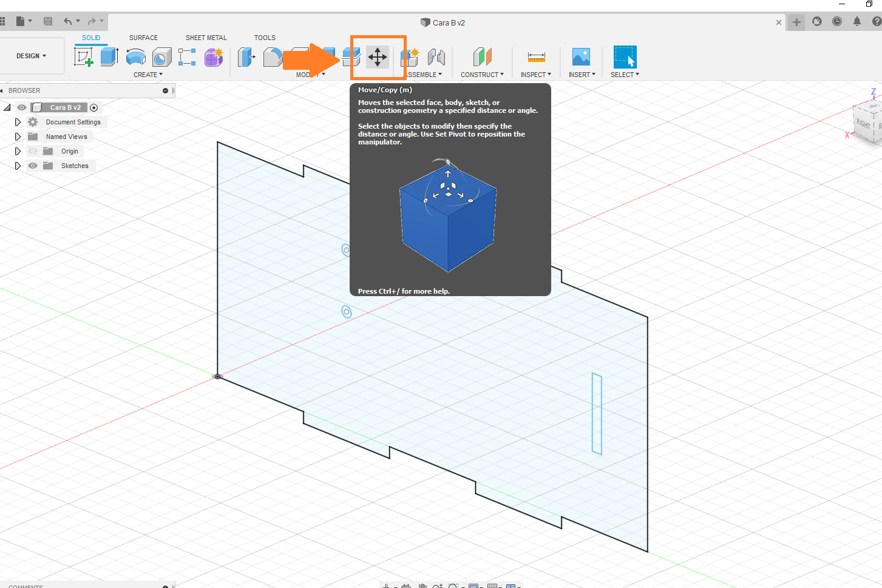Open the Help question mark
882x588 pixels.
click(x=877, y=22)
